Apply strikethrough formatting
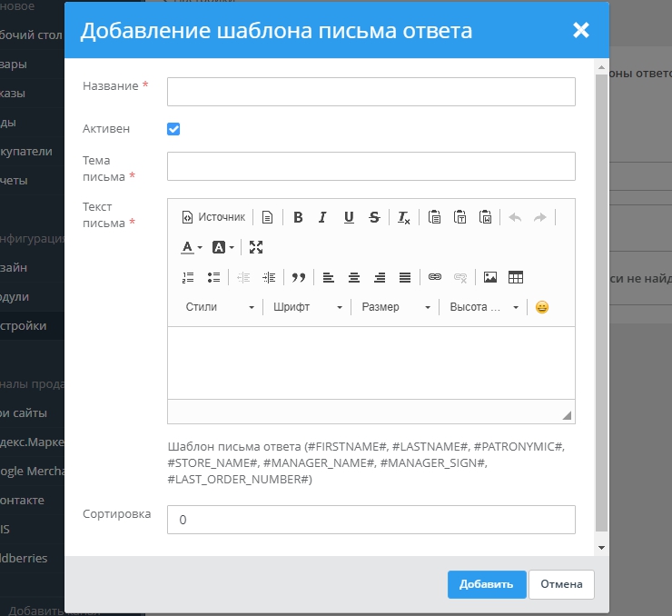Image resolution: width=672 pixels, height=616 pixels. (x=374, y=217)
